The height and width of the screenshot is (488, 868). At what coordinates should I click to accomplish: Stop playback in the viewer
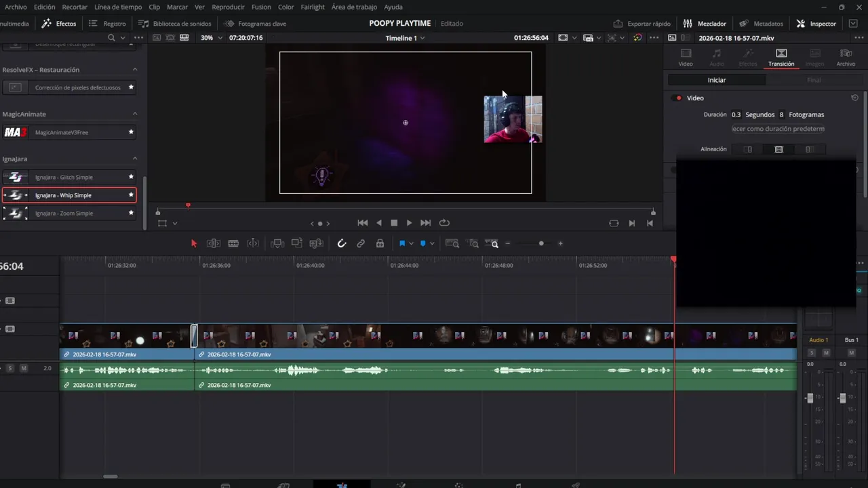(x=394, y=223)
